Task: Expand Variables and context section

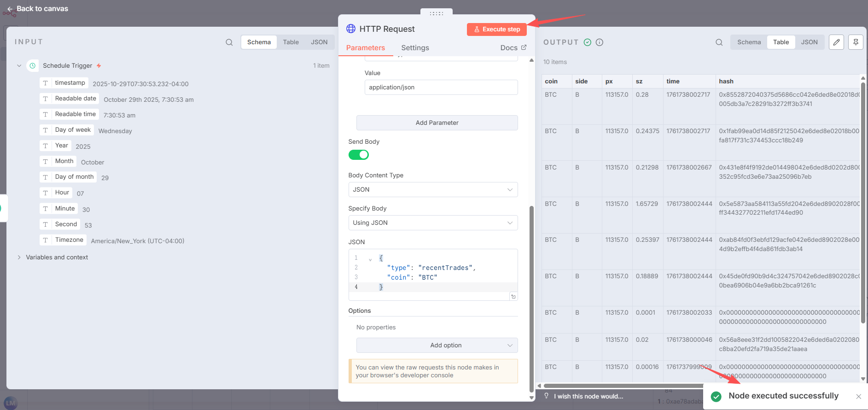Action: pyautogui.click(x=19, y=257)
